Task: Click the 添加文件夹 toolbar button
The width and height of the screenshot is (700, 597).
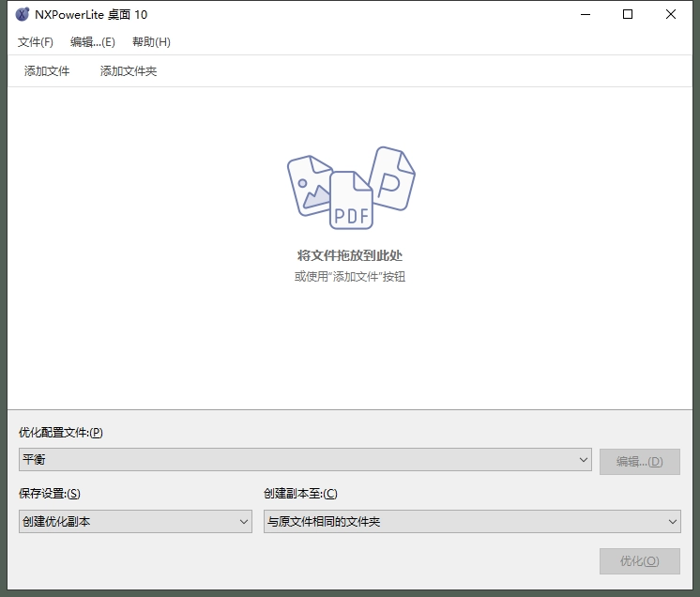Action: 129,71
